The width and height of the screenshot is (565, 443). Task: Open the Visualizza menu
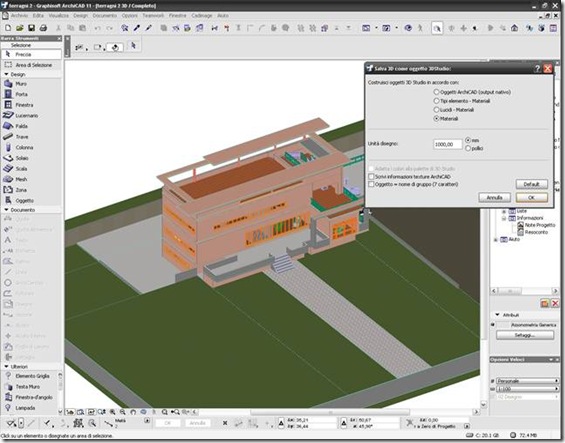tap(59, 15)
